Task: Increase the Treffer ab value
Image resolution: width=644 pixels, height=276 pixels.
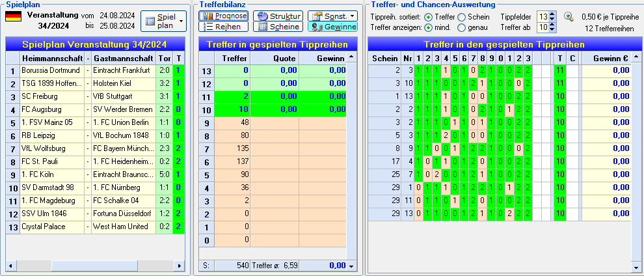Action: (552, 25)
